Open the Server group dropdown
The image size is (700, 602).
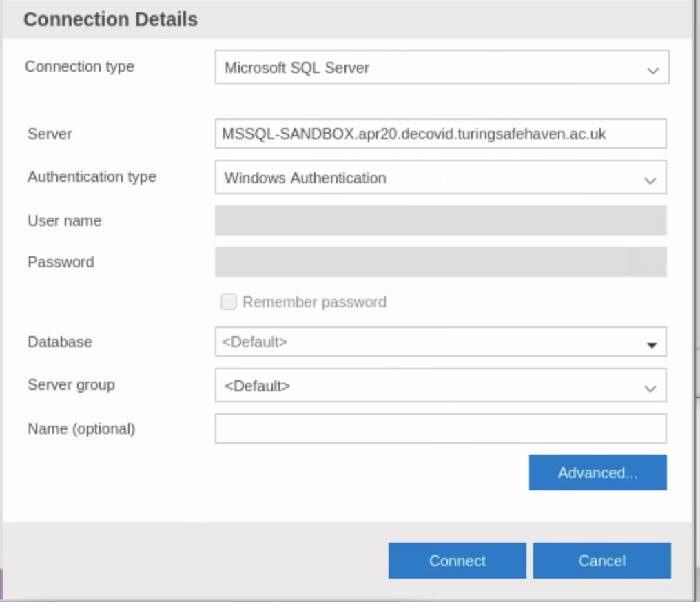coord(441,385)
